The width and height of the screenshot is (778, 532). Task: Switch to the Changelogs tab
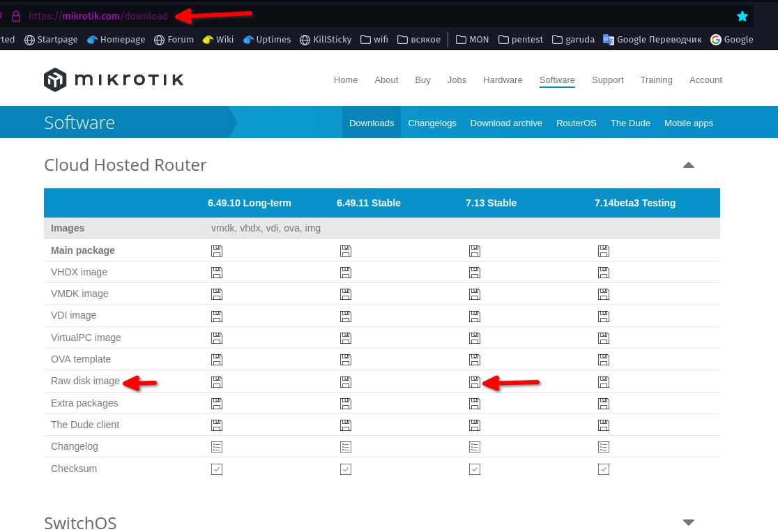pos(432,123)
